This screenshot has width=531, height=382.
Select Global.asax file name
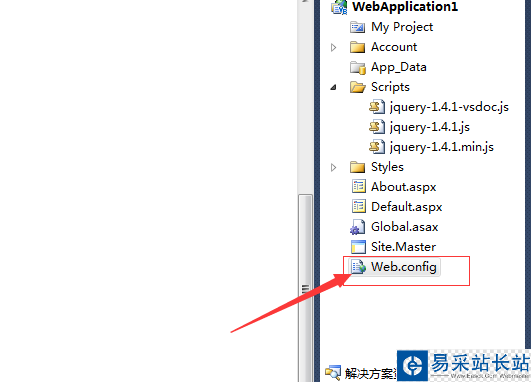point(405,227)
